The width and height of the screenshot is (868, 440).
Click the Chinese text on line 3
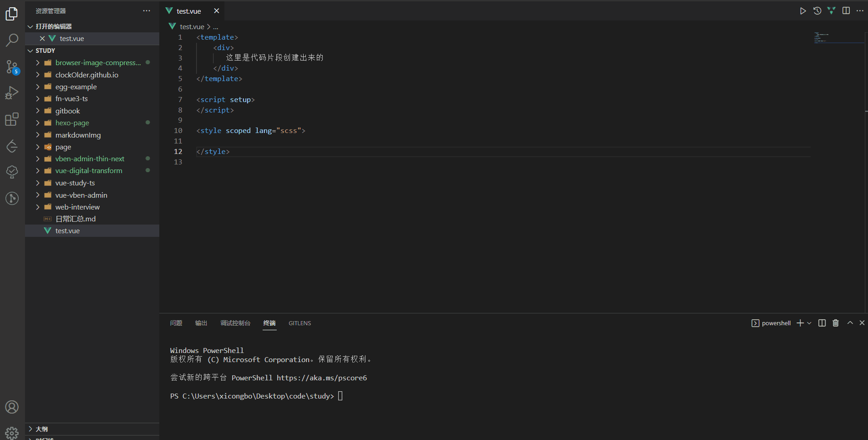[274, 58]
